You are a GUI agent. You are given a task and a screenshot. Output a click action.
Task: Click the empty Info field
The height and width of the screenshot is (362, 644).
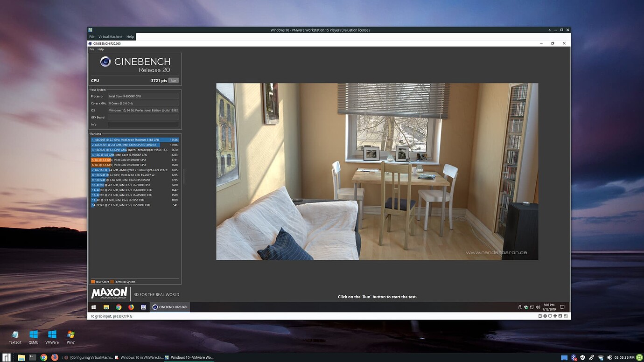(143, 125)
